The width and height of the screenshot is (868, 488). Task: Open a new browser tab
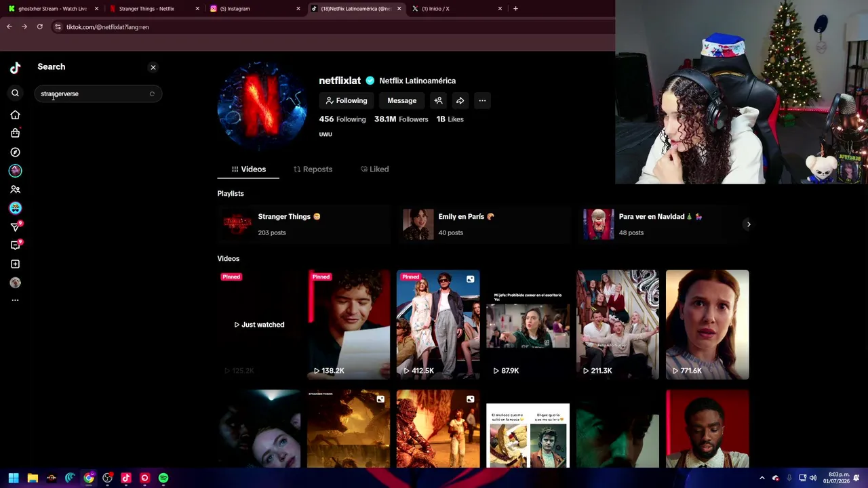(515, 9)
